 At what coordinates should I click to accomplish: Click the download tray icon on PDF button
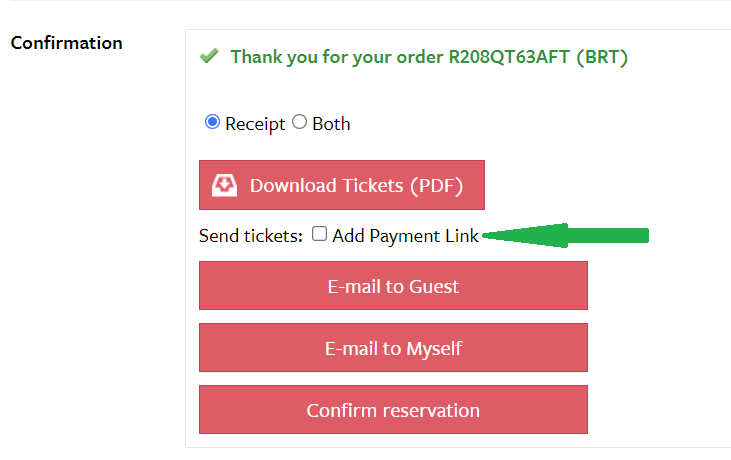coord(224,185)
